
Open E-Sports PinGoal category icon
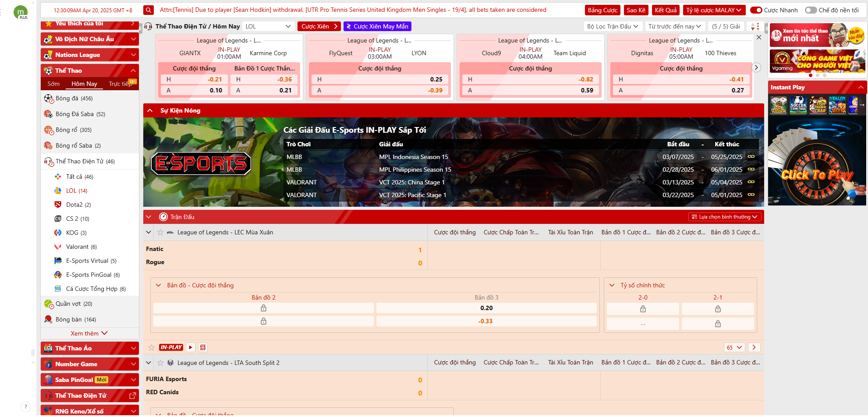point(58,275)
